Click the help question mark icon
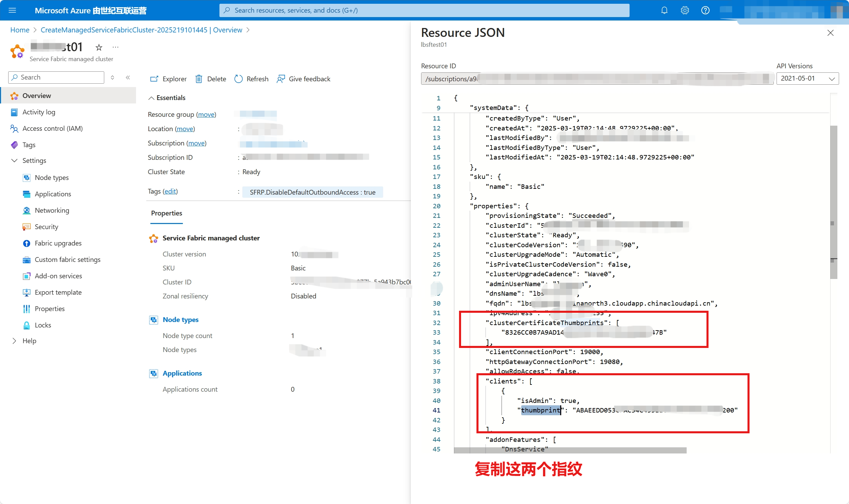Image resolution: width=849 pixels, height=504 pixels. coord(705,10)
